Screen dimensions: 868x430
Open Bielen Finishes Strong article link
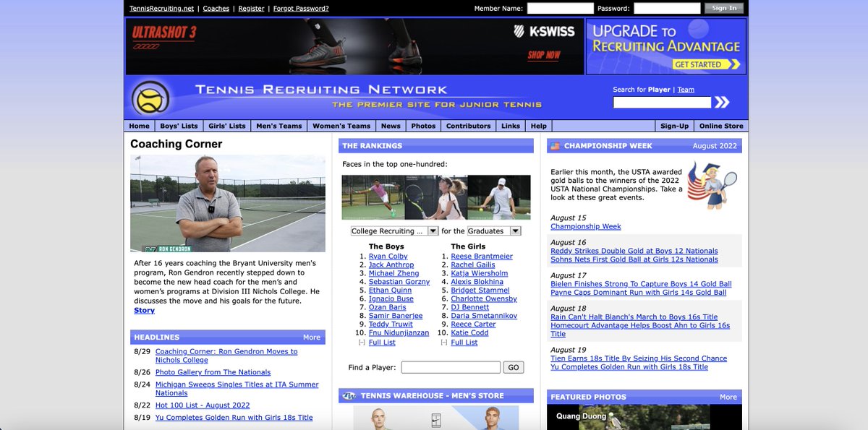pos(641,284)
